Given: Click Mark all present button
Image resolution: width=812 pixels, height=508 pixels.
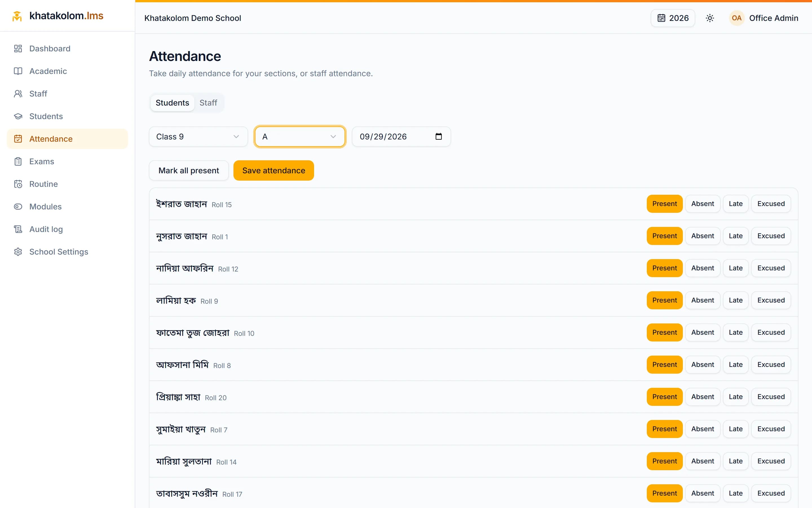Looking at the screenshot, I should coord(189,171).
